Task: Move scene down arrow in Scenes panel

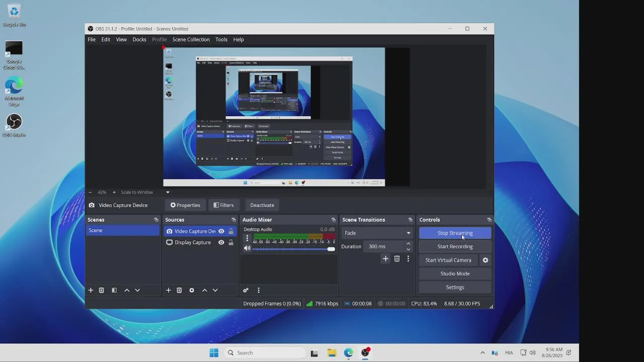Action: click(x=137, y=290)
